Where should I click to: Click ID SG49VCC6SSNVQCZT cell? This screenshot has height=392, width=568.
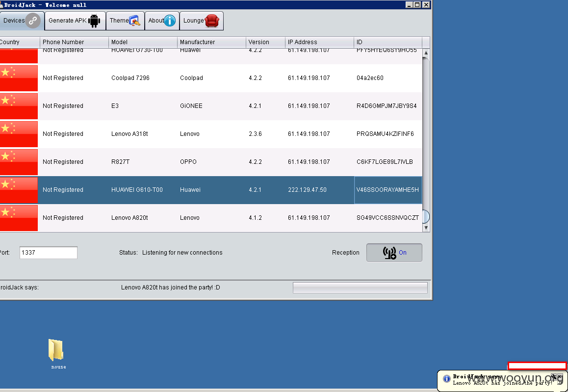click(x=388, y=218)
